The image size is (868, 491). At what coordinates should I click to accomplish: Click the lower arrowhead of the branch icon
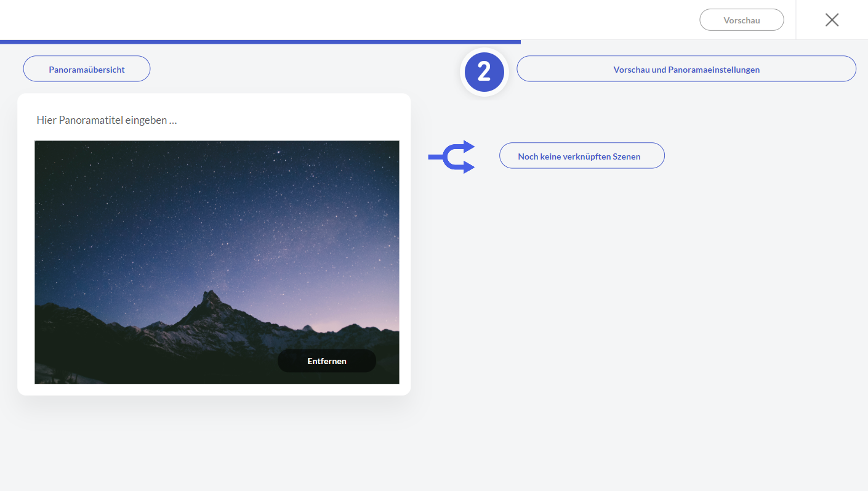tap(469, 167)
